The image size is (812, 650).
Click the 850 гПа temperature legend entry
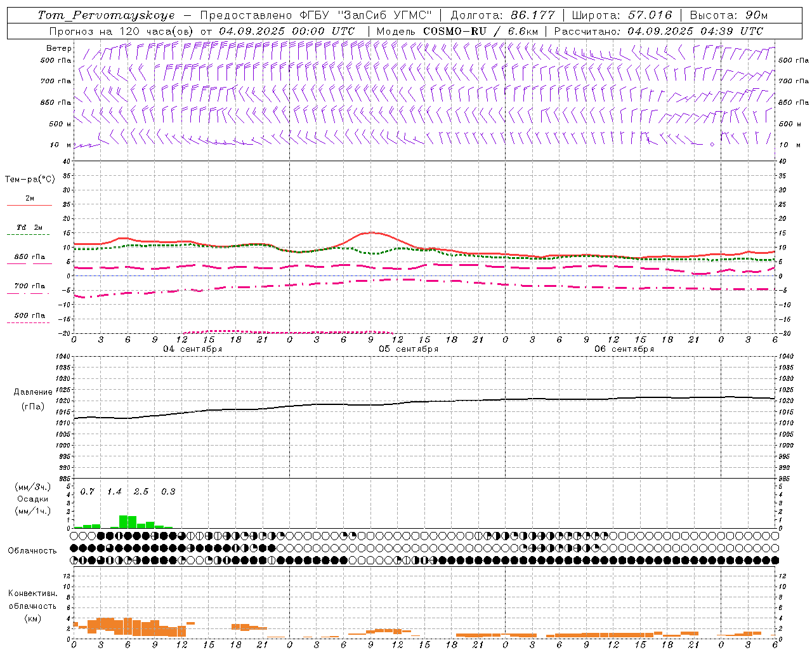pos(29,257)
